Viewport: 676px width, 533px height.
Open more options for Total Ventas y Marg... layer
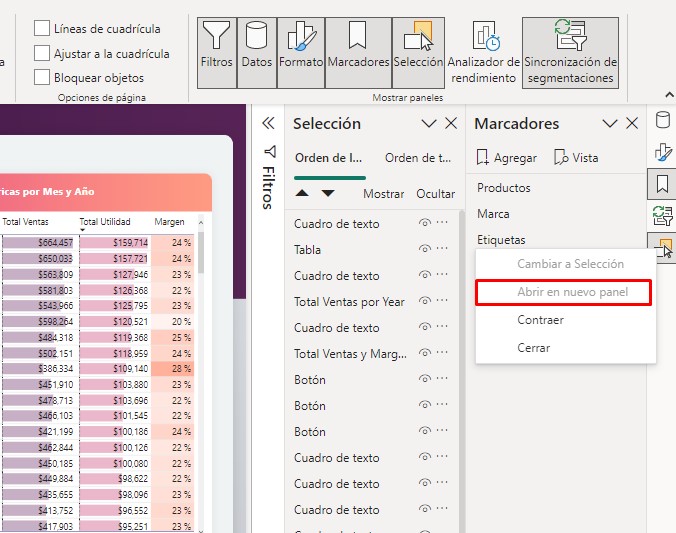coord(442,352)
